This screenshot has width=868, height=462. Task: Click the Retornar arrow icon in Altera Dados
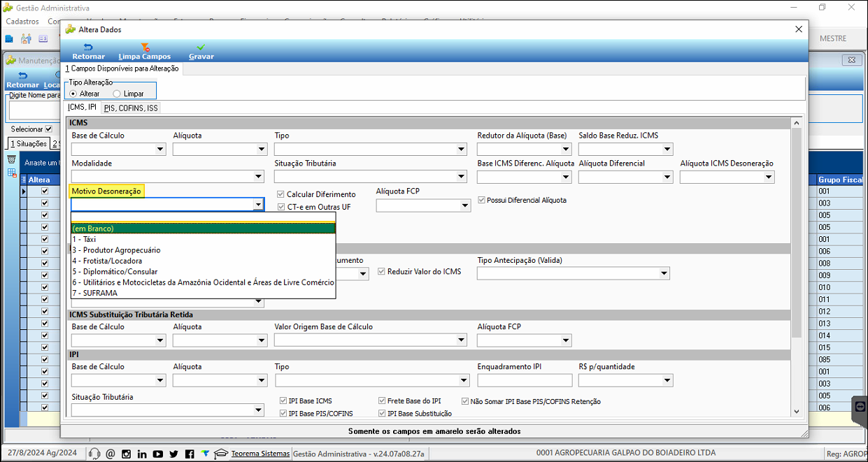click(x=88, y=48)
